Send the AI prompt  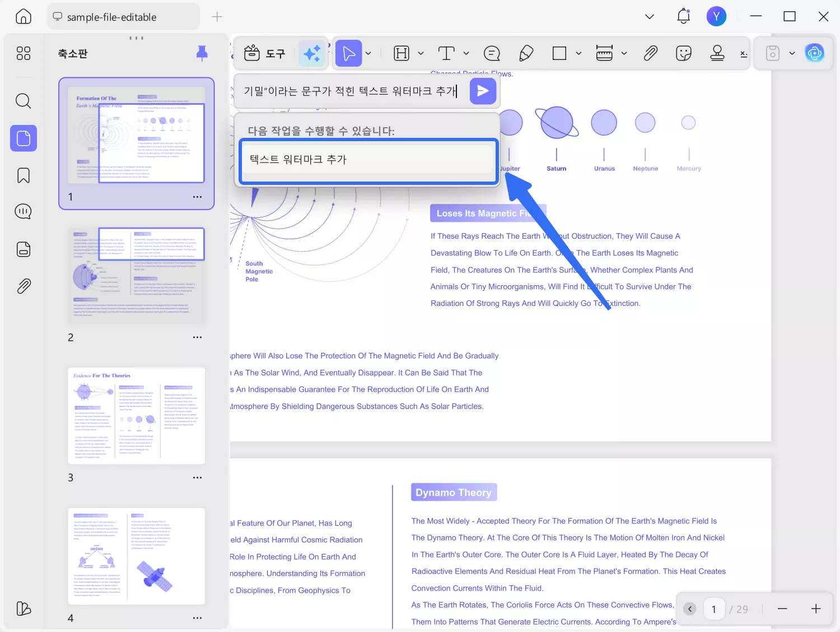(x=483, y=91)
